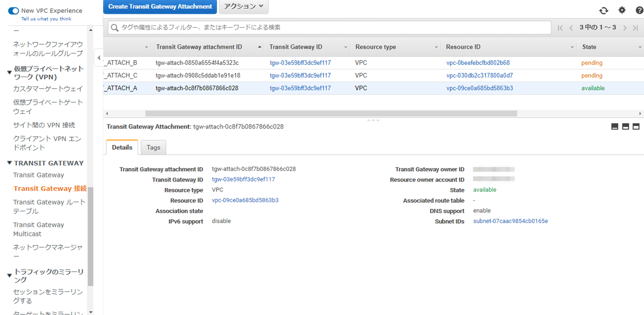The width and height of the screenshot is (644, 315).
Task: Open vpc-09ce0a685bd5863b3 link in table
Action: (480, 88)
